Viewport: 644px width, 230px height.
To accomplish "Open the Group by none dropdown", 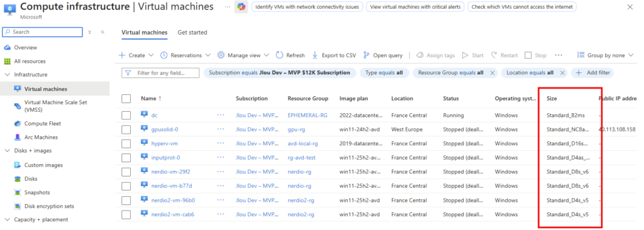I will coord(606,55).
